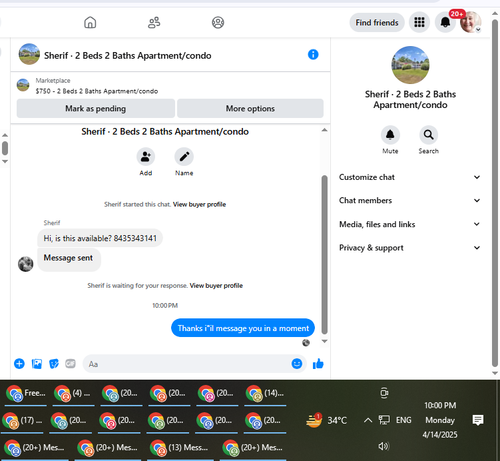The height and width of the screenshot is (461, 500).
Task: Click the page scrollbar on right edge
Action: coord(495,193)
